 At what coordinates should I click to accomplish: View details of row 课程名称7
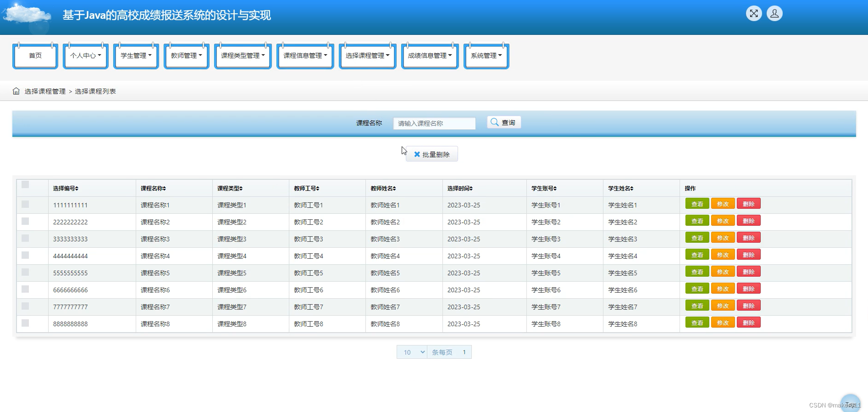coord(697,306)
